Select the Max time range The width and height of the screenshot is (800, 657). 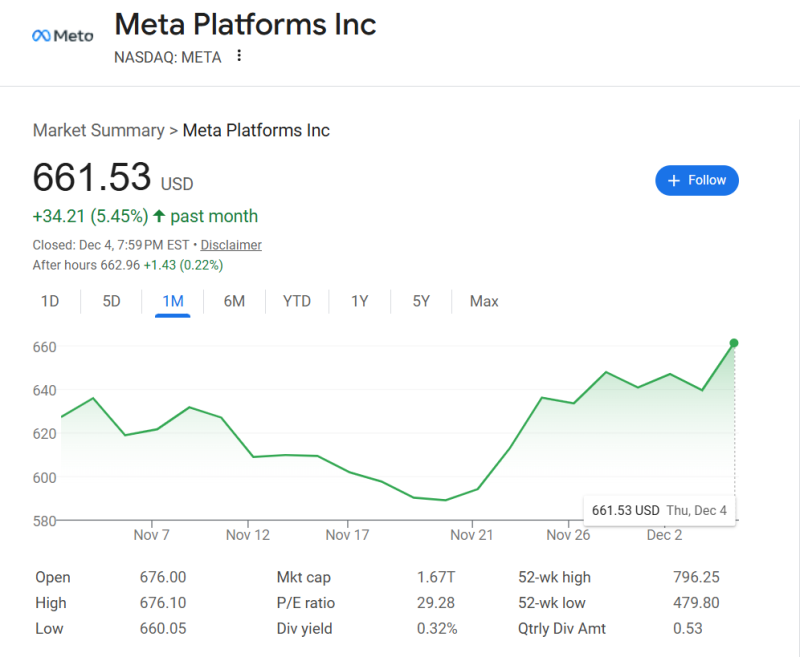coord(484,301)
